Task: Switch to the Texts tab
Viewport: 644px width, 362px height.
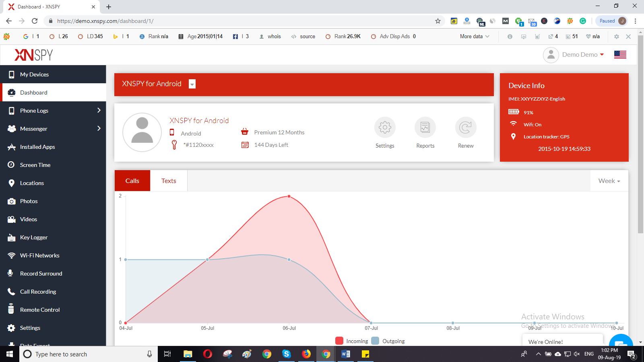Action: tap(169, 181)
